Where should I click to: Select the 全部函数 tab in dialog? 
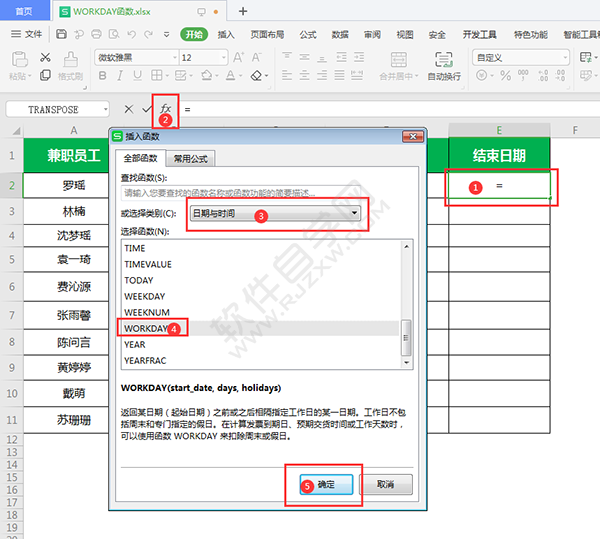140,158
